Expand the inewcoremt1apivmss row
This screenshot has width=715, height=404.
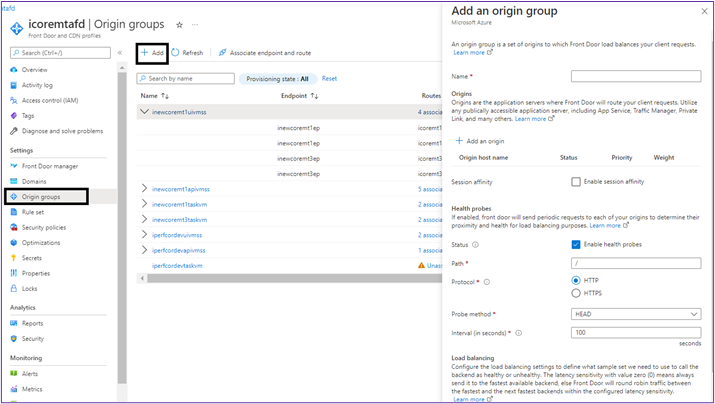pos(144,189)
